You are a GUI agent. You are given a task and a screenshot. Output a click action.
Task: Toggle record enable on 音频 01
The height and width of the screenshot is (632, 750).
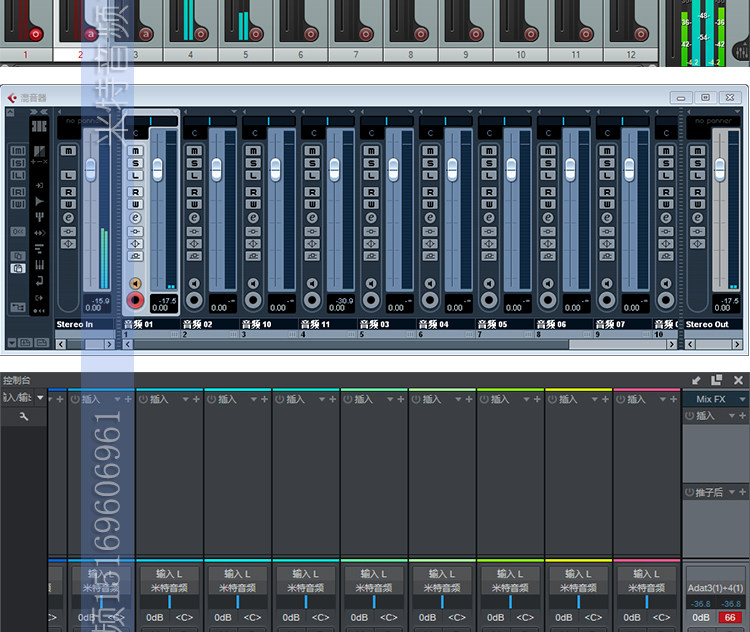coord(135,300)
